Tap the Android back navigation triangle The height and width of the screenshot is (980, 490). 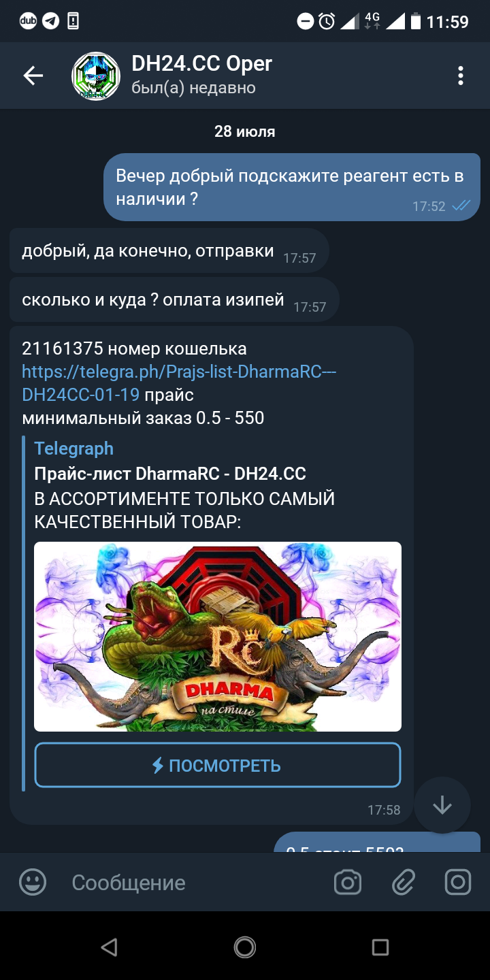click(x=109, y=947)
